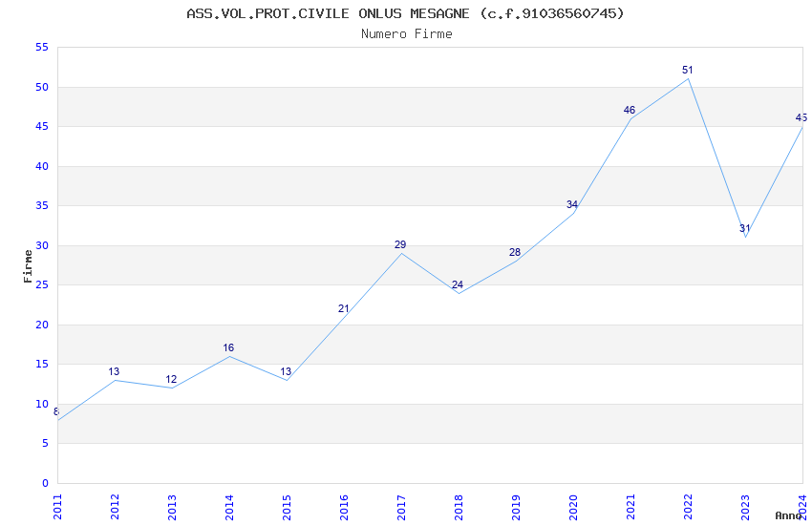Click the subtitle Numero Firme

(407, 34)
